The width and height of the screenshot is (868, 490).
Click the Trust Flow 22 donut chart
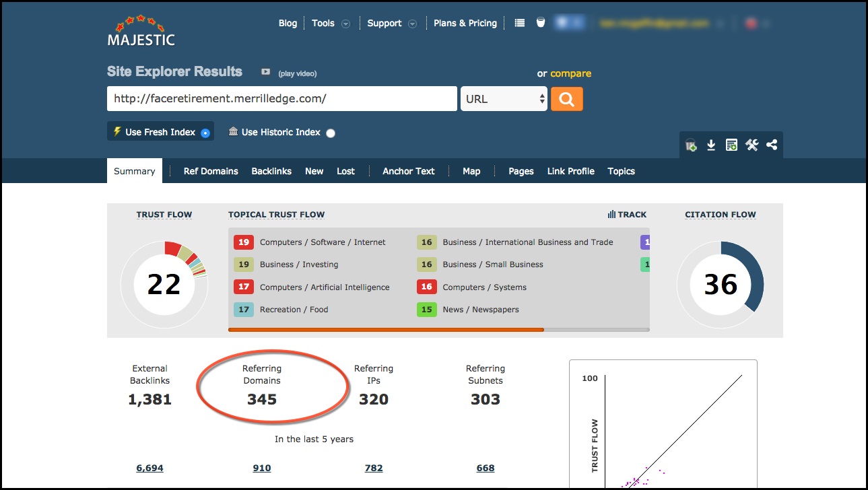click(x=164, y=284)
